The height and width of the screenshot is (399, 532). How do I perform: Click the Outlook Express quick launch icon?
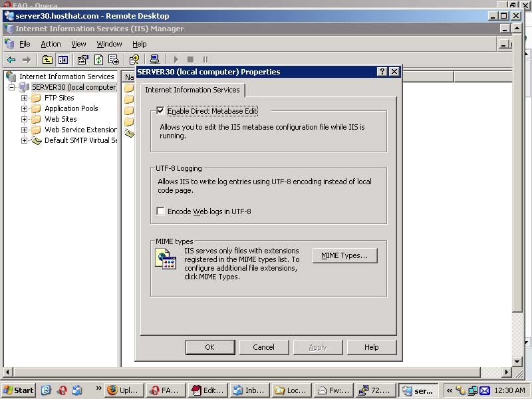[76, 390]
